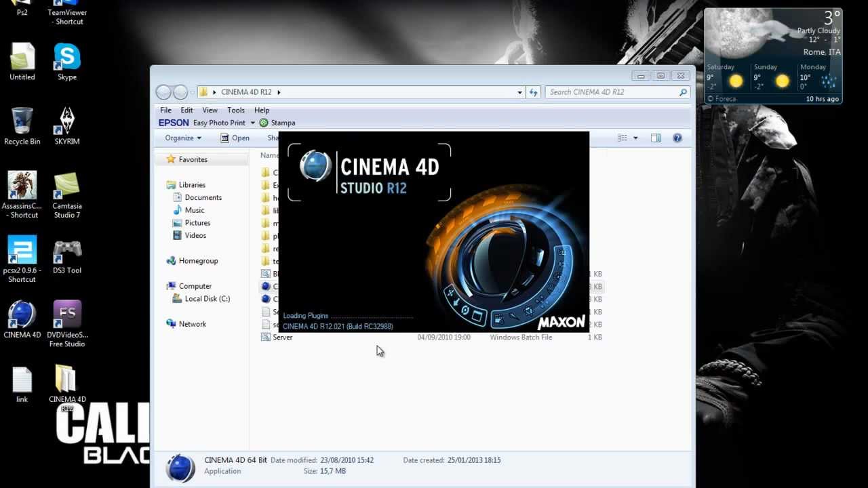This screenshot has width=868, height=488.
Task: Click Monday forecast in weather gadget
Action: tap(819, 77)
